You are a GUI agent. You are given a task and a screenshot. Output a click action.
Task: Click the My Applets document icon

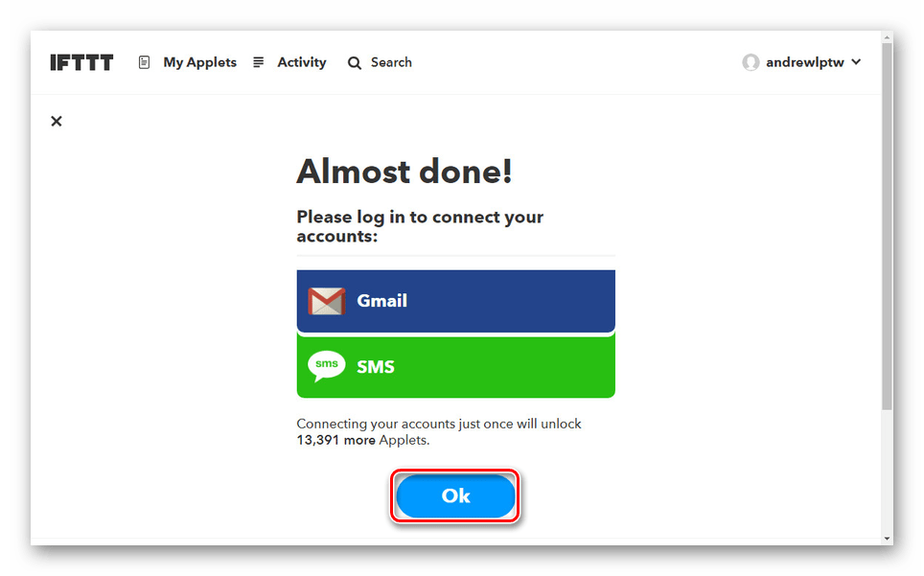pyautogui.click(x=144, y=62)
